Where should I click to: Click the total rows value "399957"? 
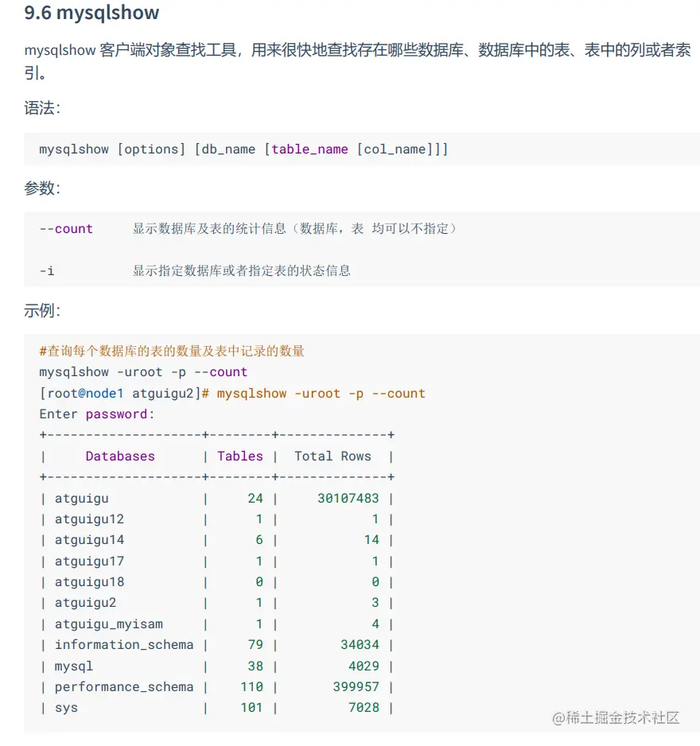[356, 687]
